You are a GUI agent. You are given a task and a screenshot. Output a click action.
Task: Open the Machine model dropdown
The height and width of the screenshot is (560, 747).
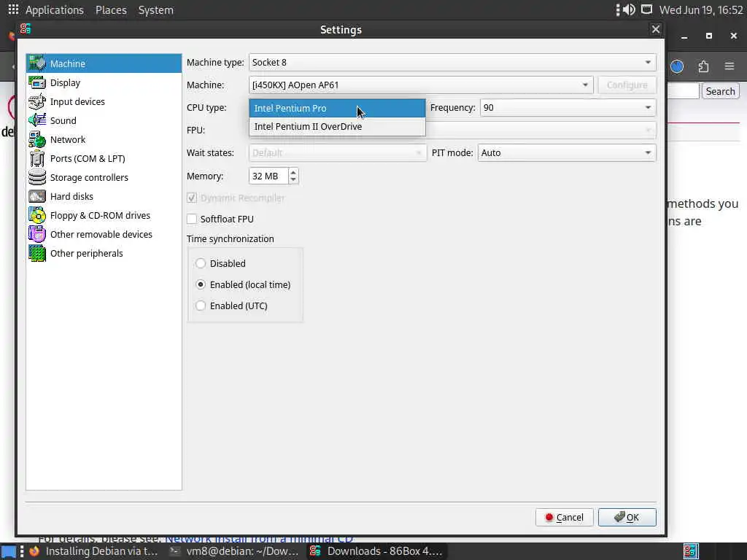[421, 85]
